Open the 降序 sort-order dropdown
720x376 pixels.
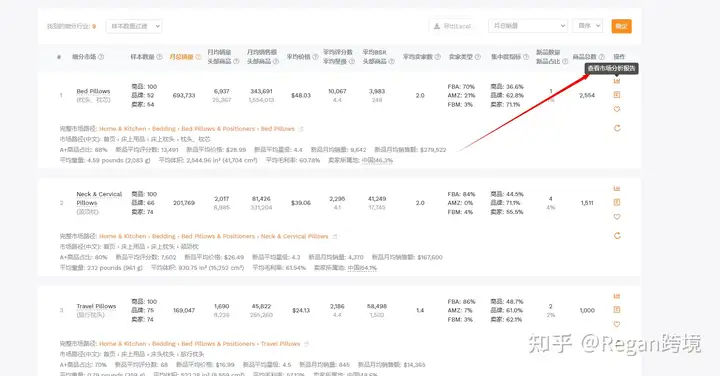click(588, 26)
